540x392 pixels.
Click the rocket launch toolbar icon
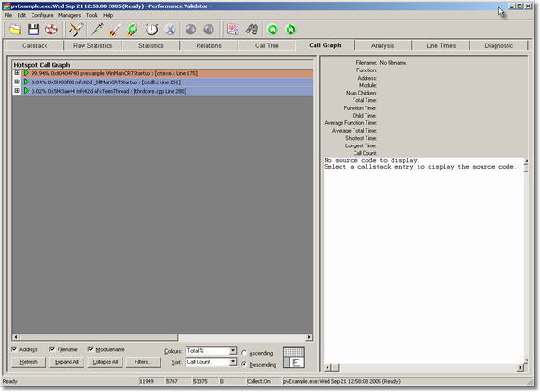[115, 30]
